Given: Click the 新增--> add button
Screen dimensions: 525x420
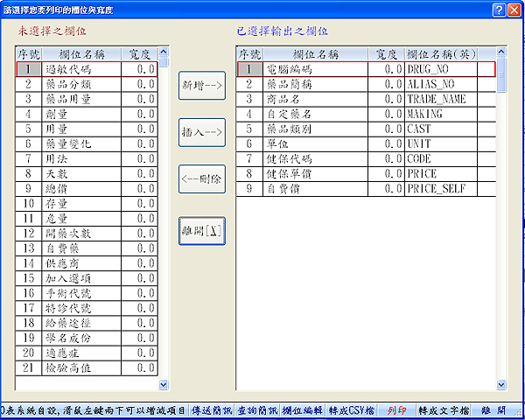Looking at the screenshot, I should click(x=202, y=86).
